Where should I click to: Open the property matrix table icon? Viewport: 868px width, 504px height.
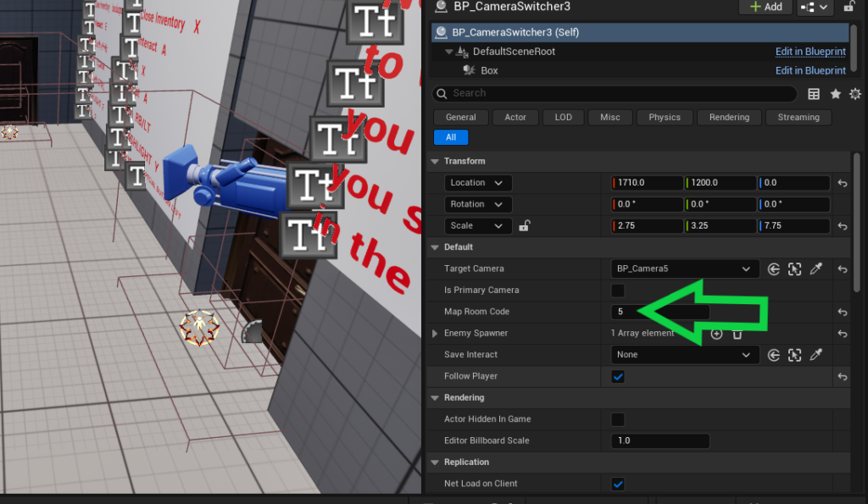(814, 94)
